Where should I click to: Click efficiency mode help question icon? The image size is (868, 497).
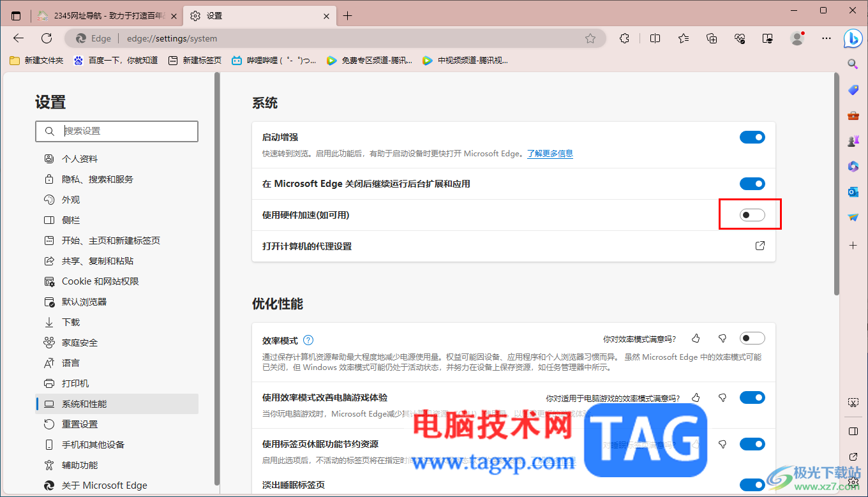tap(308, 340)
